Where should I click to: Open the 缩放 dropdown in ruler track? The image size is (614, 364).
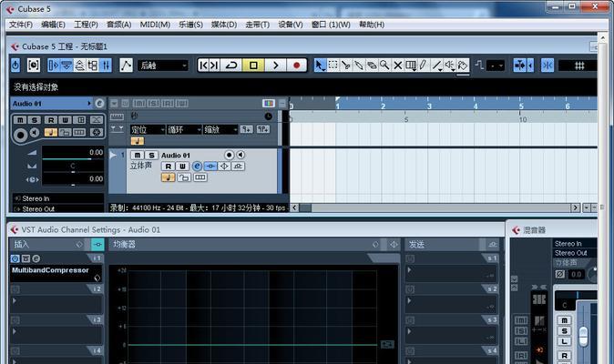coord(220,129)
